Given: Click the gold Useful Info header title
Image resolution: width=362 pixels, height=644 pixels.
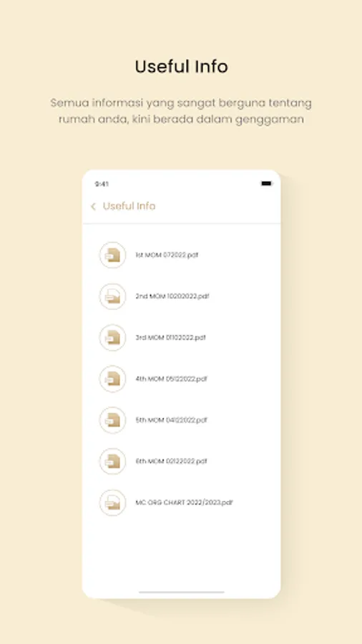Looking at the screenshot, I should (x=129, y=206).
